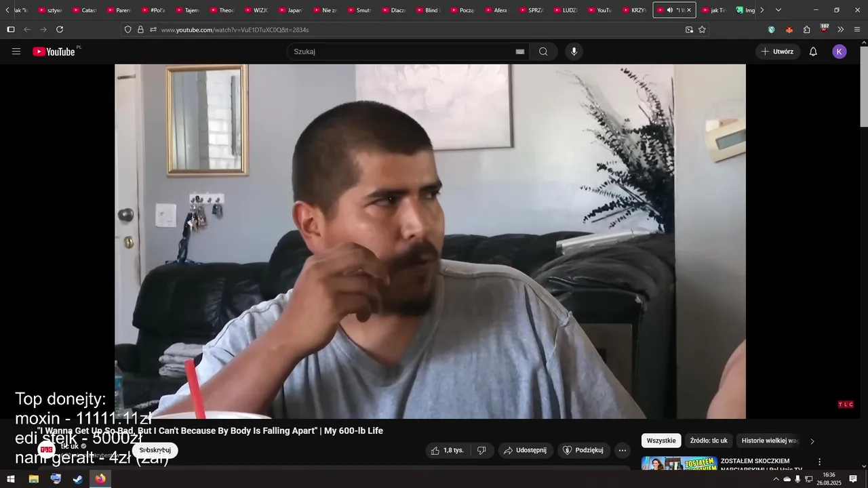Viewport: 868px width, 488px height.
Task: Reload the page in Firefox
Action: click(x=60, y=30)
